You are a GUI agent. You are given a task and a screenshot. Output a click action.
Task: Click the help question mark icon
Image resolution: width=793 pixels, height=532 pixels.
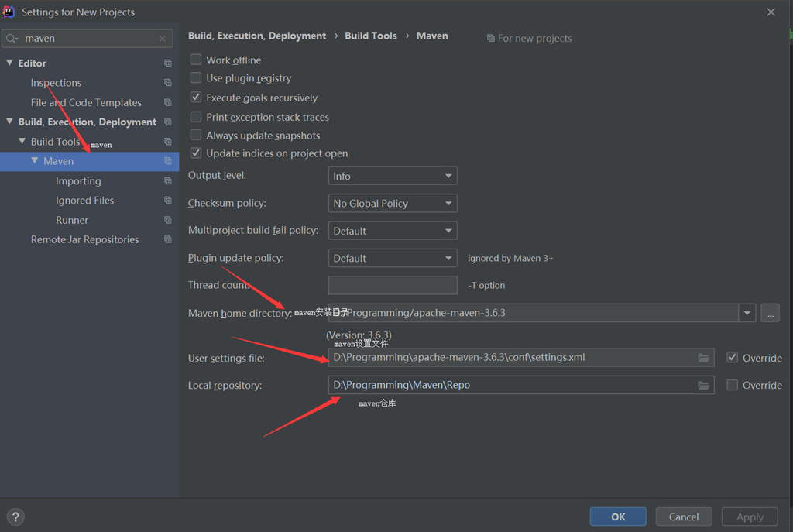coord(15,517)
